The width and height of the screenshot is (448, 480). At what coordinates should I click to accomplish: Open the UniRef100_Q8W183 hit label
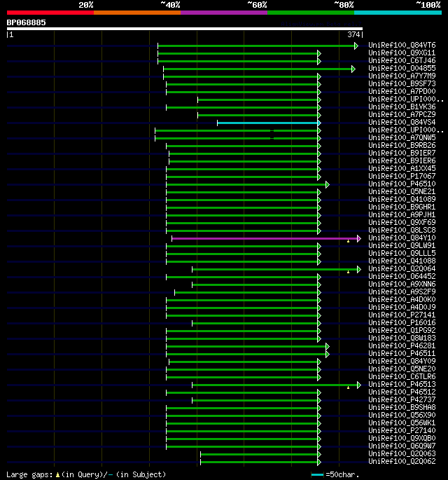coord(402,338)
